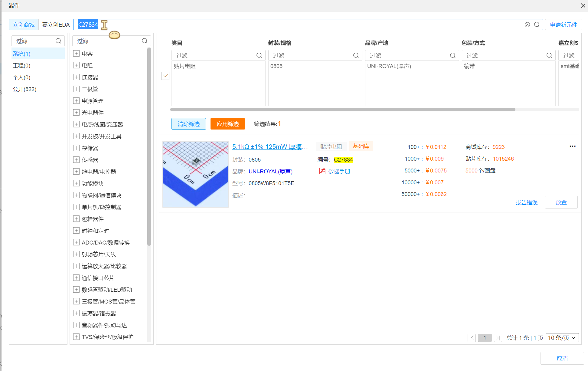
Task: Click search icon in category tree filter
Action: click(145, 41)
